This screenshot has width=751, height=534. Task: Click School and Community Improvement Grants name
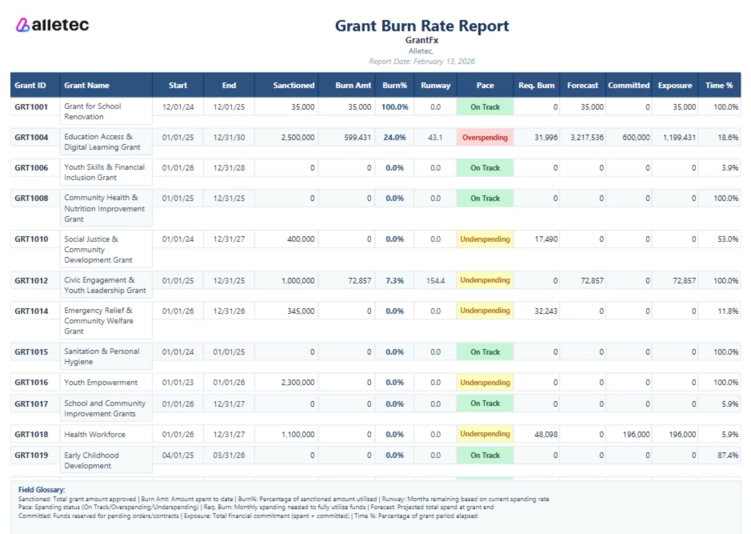pos(105,409)
